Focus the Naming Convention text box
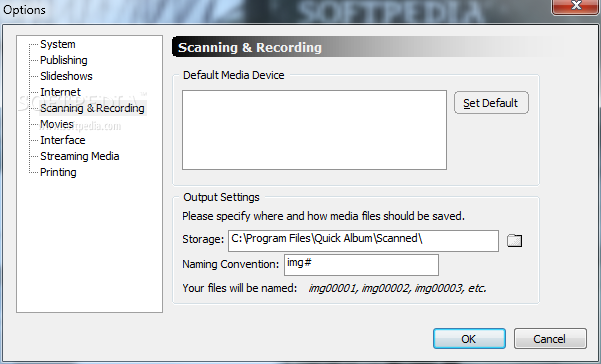Viewport: 601px width, 364px height. click(361, 265)
